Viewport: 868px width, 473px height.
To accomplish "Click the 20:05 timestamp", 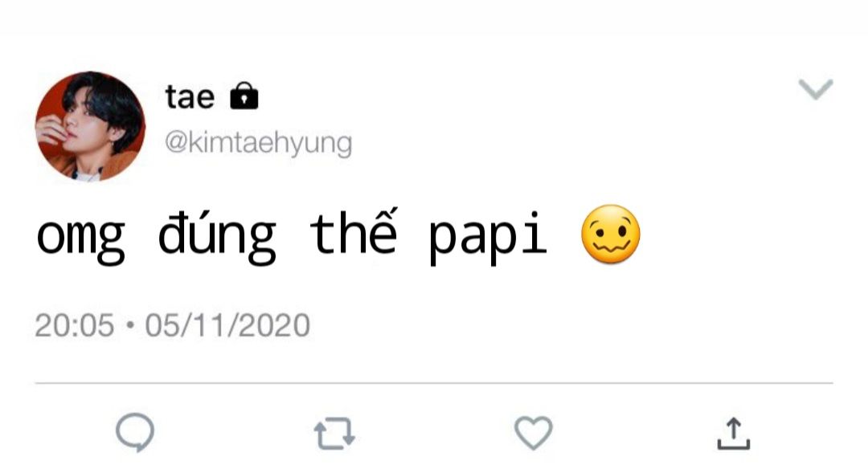I will pos(74,325).
